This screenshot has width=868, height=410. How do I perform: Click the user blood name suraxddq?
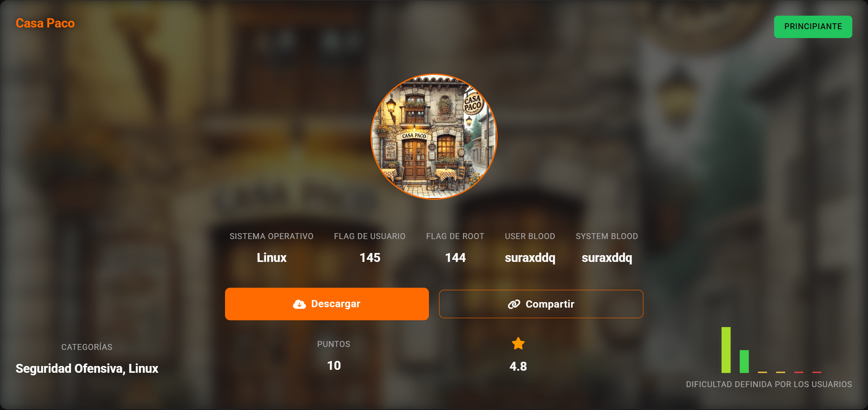click(530, 258)
